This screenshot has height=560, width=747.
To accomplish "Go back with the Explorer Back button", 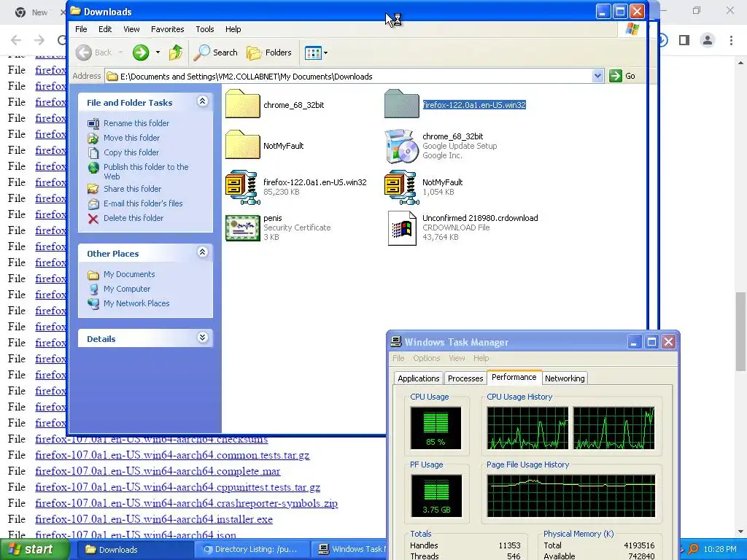I will point(94,52).
